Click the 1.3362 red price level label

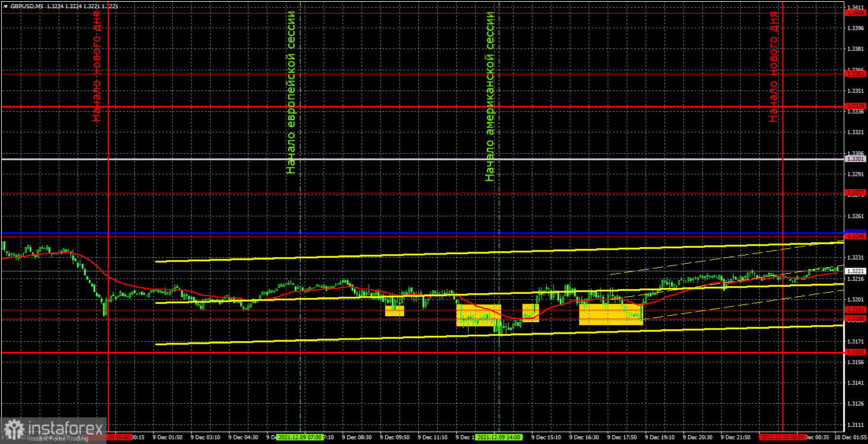click(856, 74)
